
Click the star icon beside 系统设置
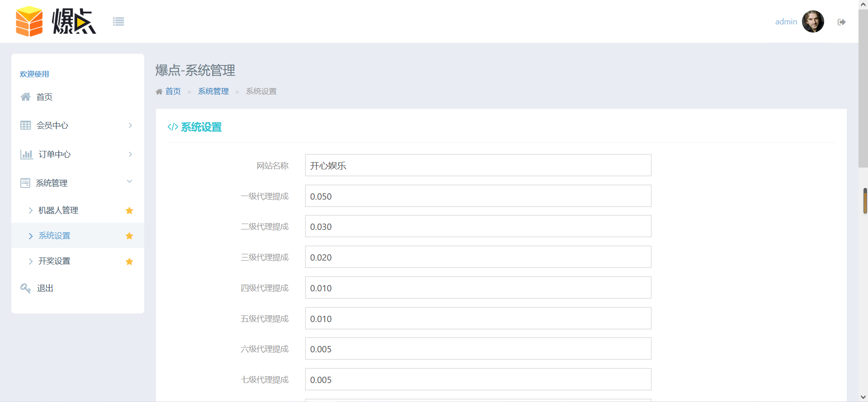click(129, 236)
